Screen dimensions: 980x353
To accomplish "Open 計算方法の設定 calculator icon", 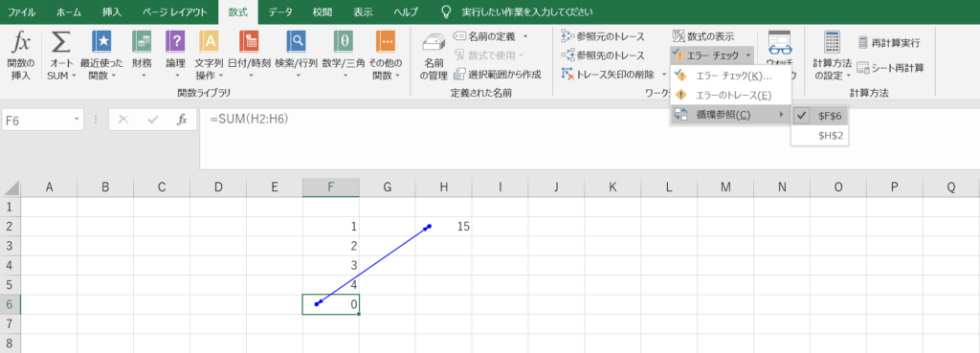I will [832, 42].
